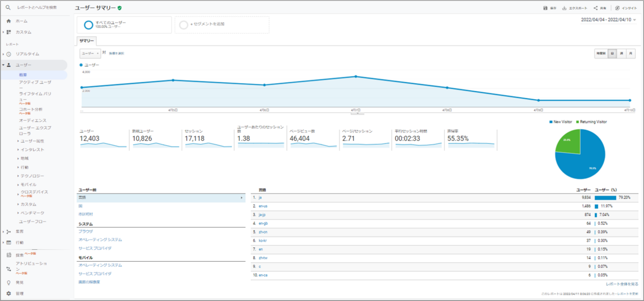Click the Discover (発見) lightbulb icon
The width and height of the screenshot is (644, 301).
coord(9,282)
